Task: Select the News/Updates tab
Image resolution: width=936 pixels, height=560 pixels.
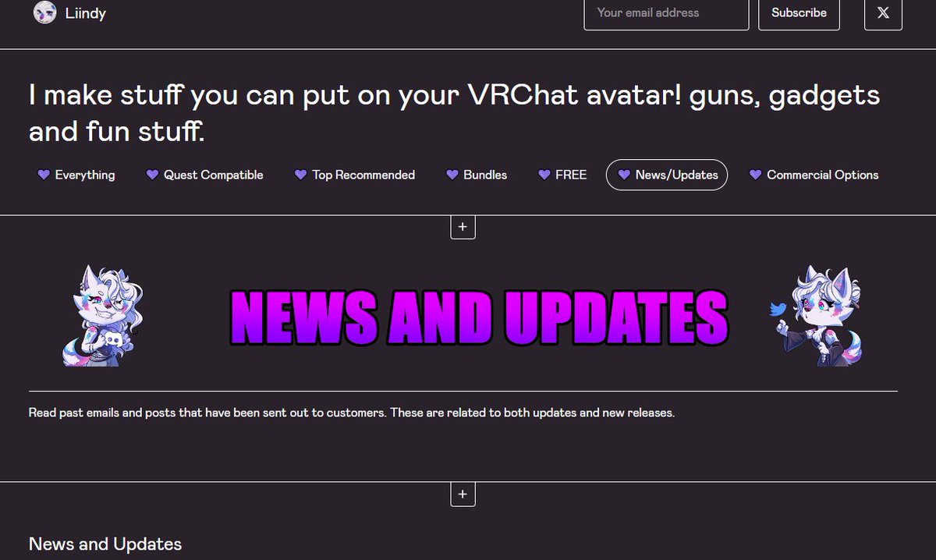Action: tap(667, 175)
